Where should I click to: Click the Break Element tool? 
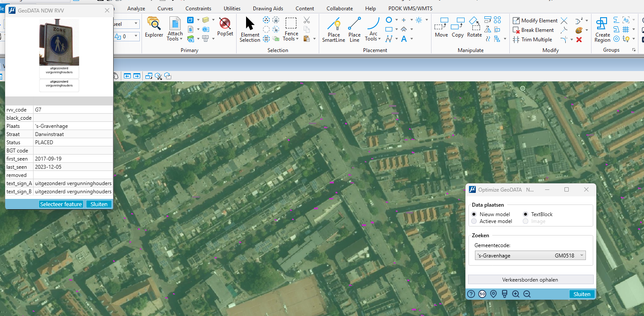pos(533,30)
